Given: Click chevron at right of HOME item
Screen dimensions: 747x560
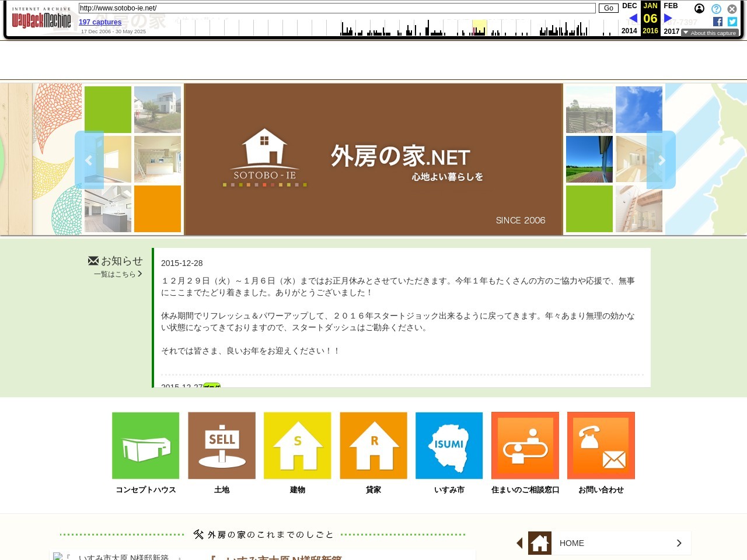Looking at the screenshot, I should click(x=679, y=543).
